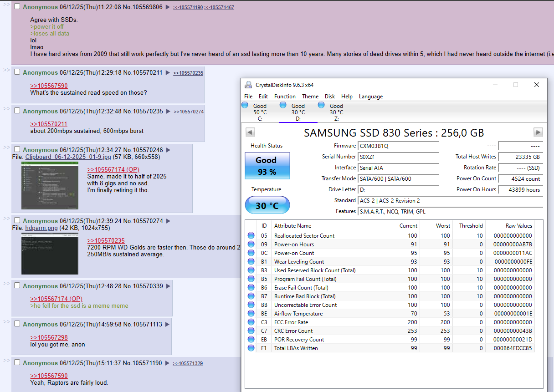Open the Theme menu
Screen dimensions: 554x392
coord(310,97)
